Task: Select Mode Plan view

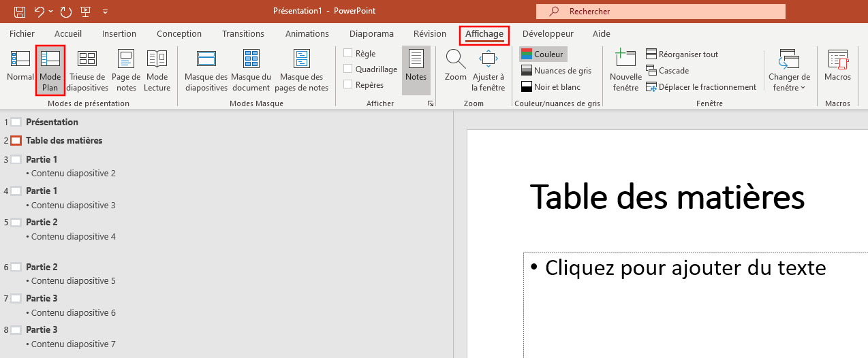Action: click(x=50, y=70)
